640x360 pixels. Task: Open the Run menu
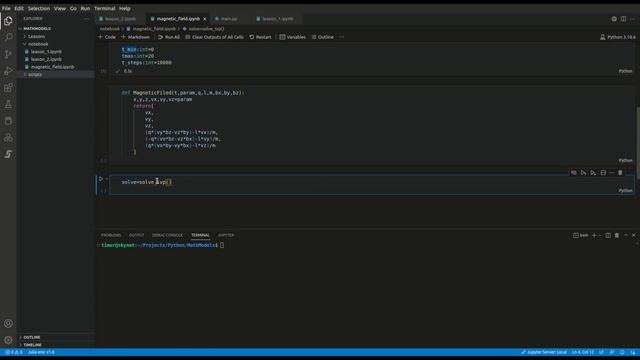85,8
